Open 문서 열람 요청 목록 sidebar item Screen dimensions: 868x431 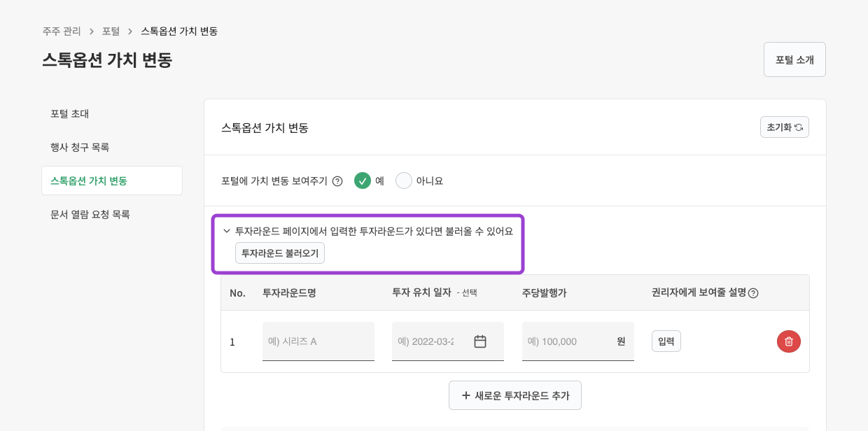click(x=90, y=214)
